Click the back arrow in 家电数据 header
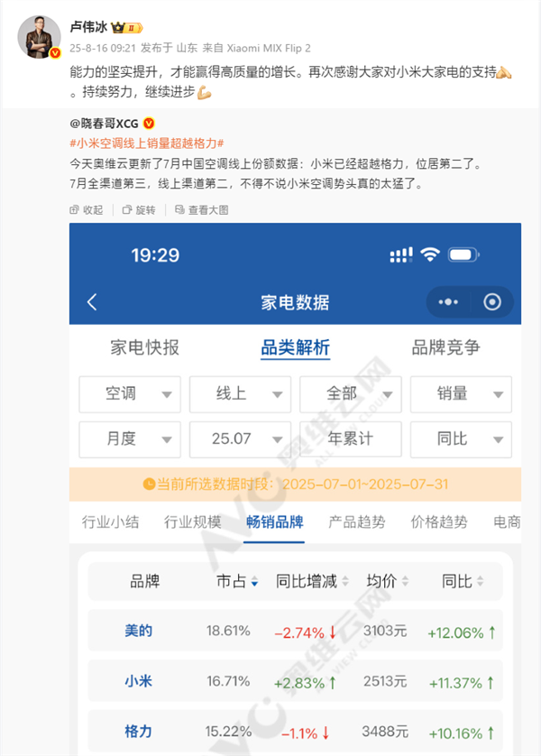541x756 pixels. (x=92, y=302)
